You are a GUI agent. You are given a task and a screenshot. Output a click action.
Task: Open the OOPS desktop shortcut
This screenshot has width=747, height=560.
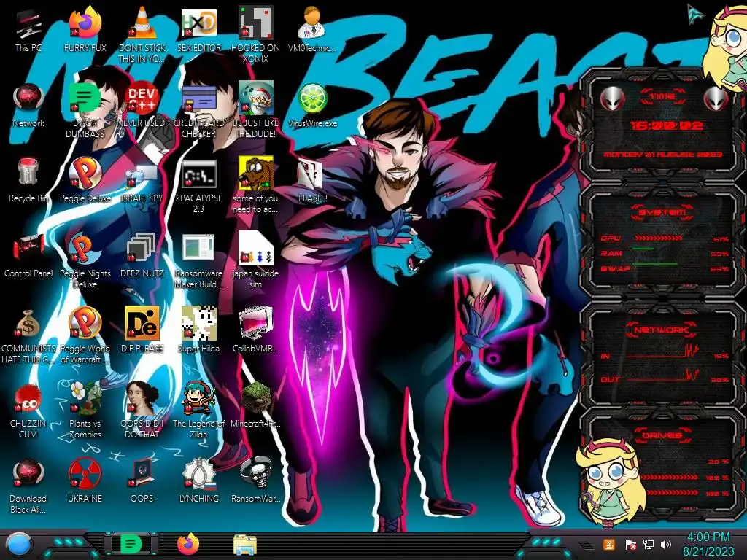tap(142, 482)
